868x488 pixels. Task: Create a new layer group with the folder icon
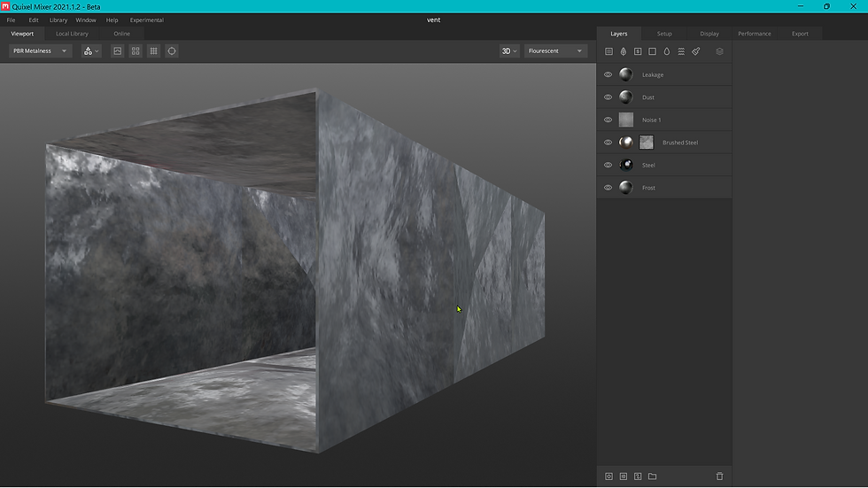652,476
